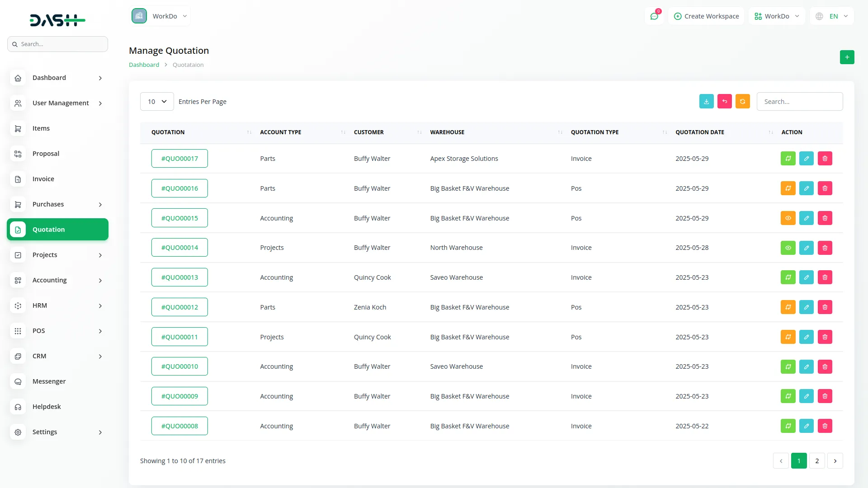Click convert icon for quotation #QUO00017

coord(788,159)
